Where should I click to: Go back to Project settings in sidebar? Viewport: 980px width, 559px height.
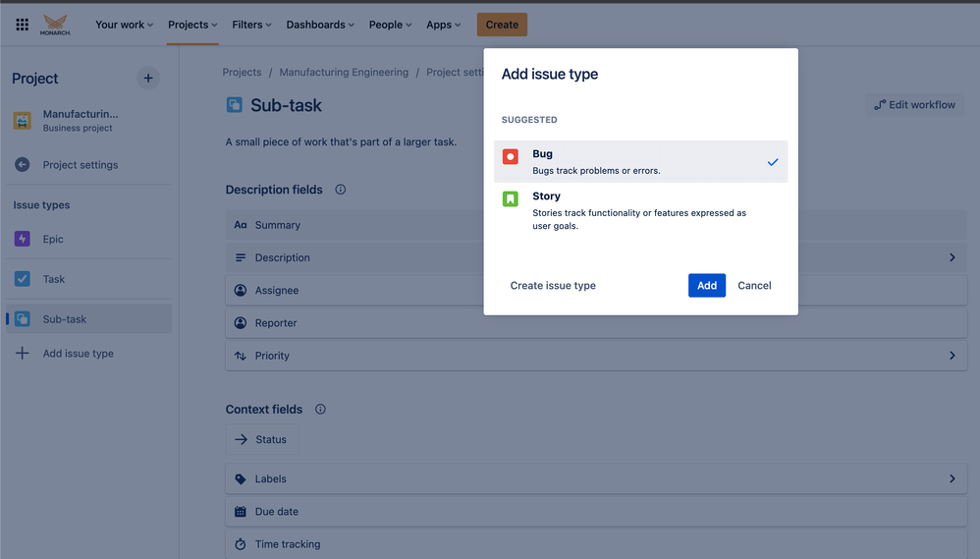pos(88,164)
